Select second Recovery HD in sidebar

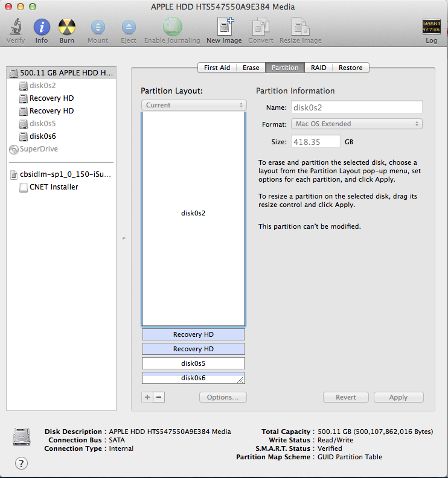(61, 111)
